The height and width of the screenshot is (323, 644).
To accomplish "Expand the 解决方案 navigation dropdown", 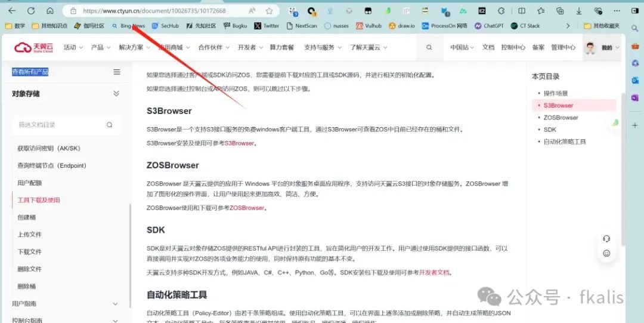I will [134, 47].
